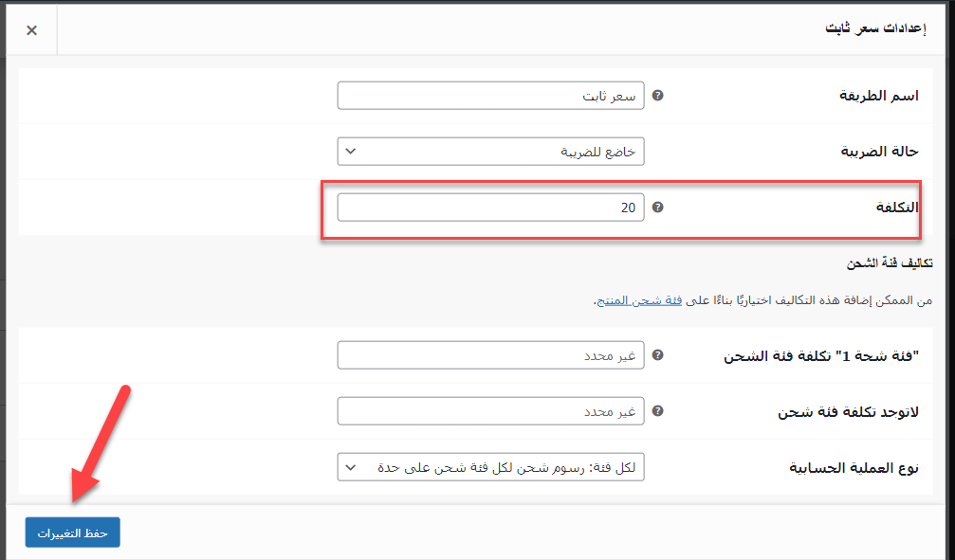
Task: Click the نوع العملية الحسابية label
Action: click(x=854, y=467)
